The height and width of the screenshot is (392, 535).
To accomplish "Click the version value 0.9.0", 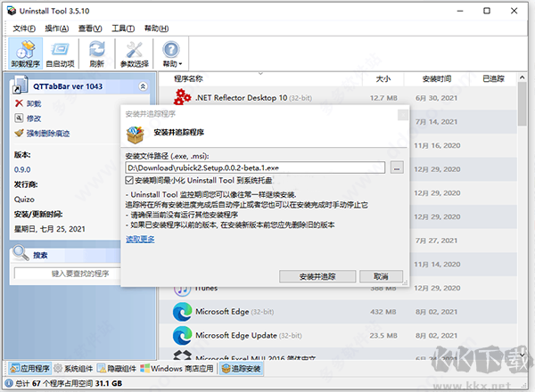I will click(x=22, y=170).
